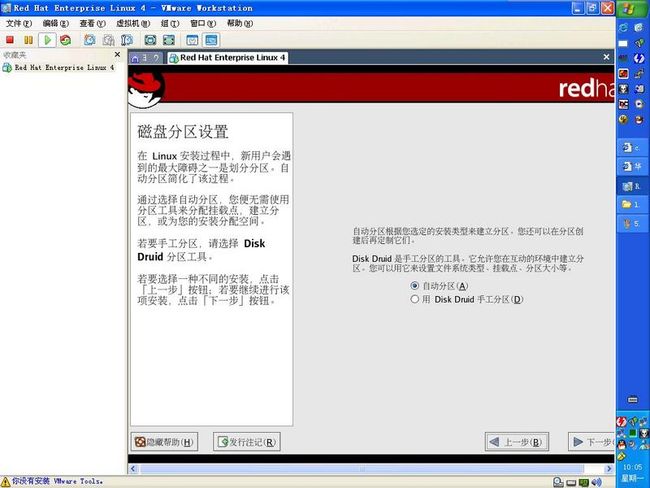This screenshot has height=488, width=650.
Task: Switch to folder taskbar item labeled 1
Action: pyautogui.click(x=633, y=204)
